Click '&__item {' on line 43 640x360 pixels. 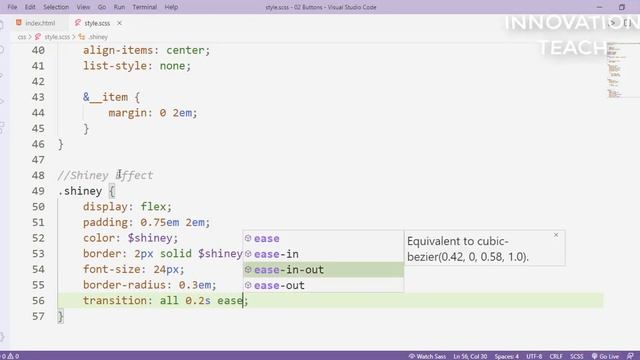111,97
